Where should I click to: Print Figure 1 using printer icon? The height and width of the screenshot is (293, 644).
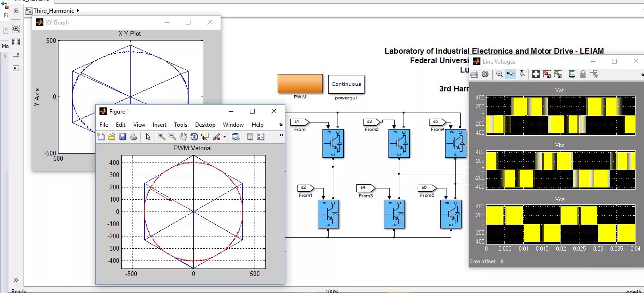[x=133, y=137]
